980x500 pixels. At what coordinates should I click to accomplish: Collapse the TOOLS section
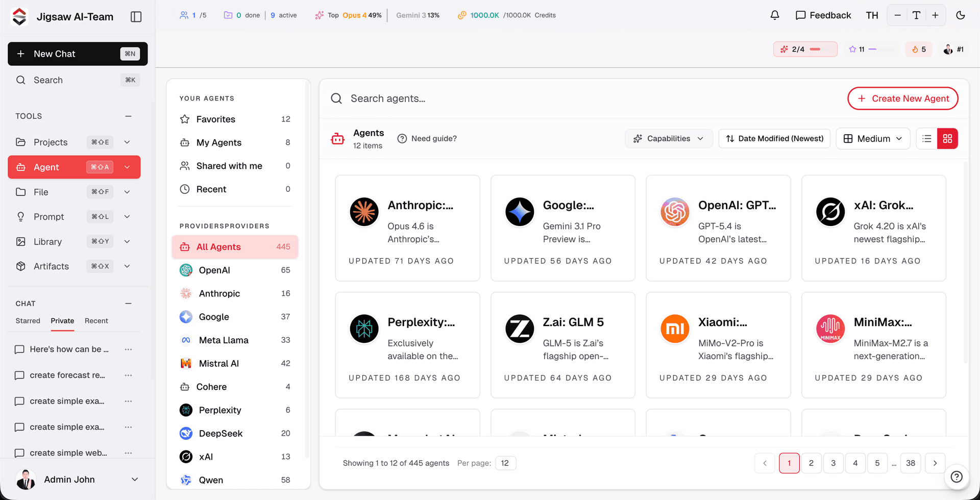tap(128, 116)
